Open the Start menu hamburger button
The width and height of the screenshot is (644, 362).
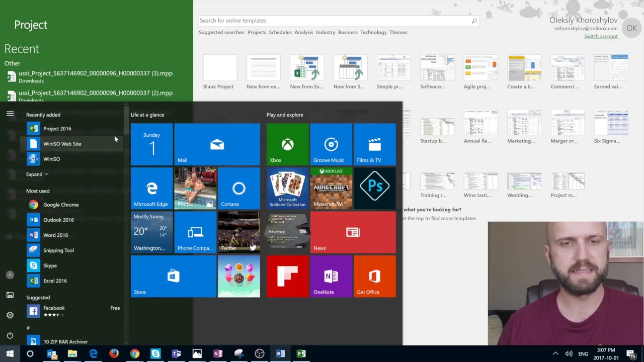tap(10, 114)
